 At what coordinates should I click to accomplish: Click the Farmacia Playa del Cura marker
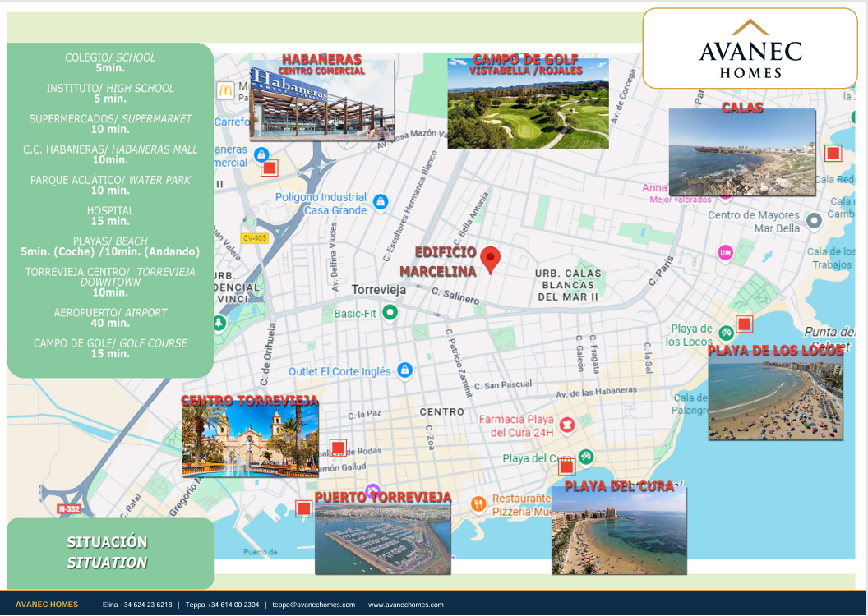coord(566,425)
